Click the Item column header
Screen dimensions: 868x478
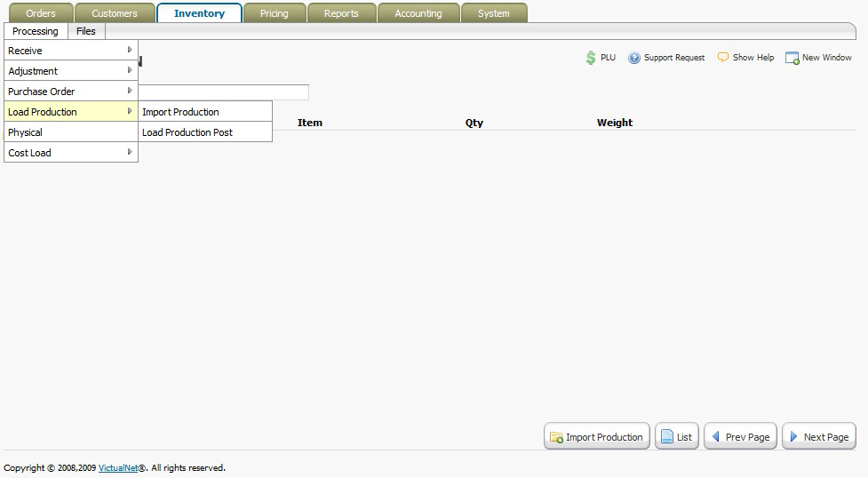310,123
